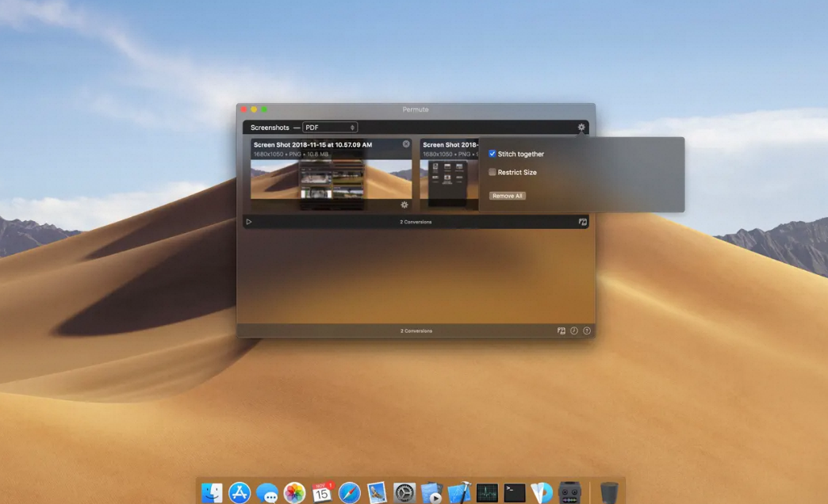
Task: Open Activity Monitor from the dock
Action: coord(487,493)
